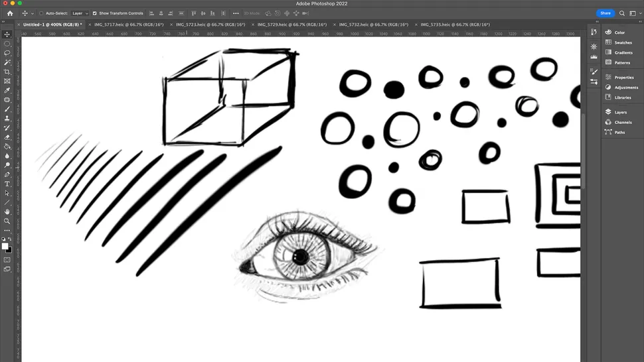Pick the Crop tool

(x=7, y=72)
